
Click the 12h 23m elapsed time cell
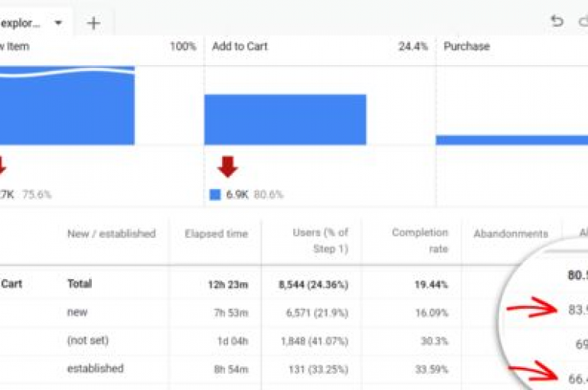point(228,284)
